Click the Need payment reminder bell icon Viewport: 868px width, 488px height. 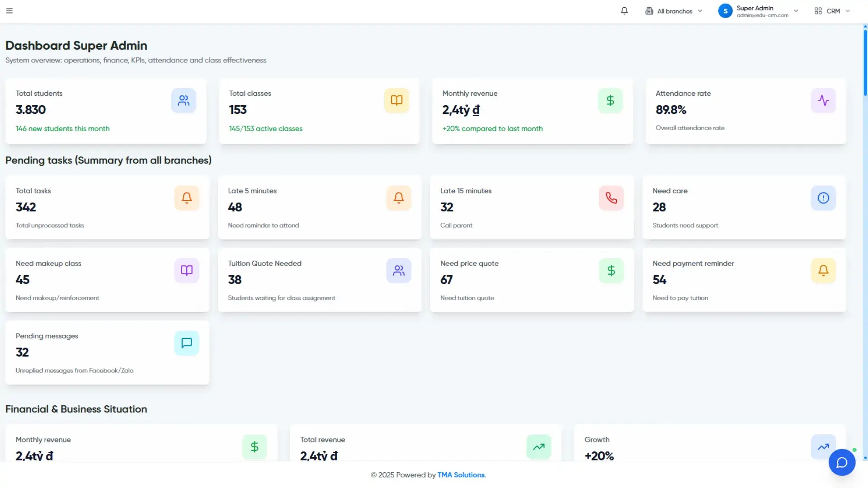tap(823, 270)
